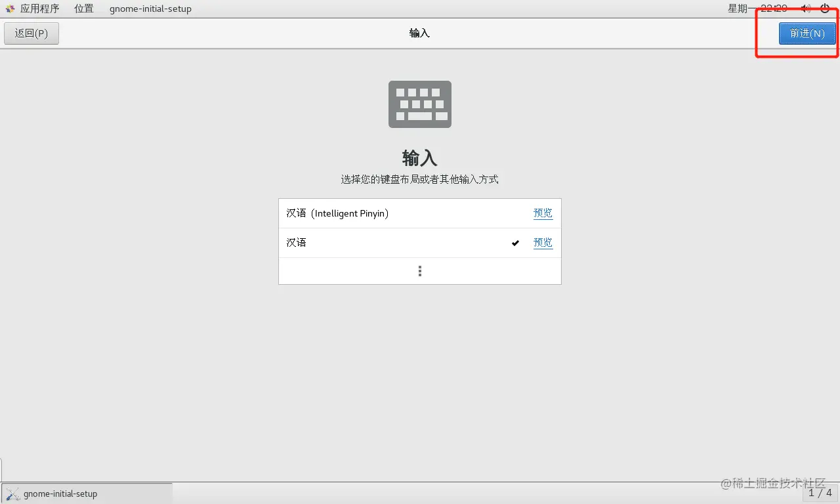Click the gnome-initial-setup taskbar entry
The width and height of the screenshot is (840, 504).
tap(87, 493)
